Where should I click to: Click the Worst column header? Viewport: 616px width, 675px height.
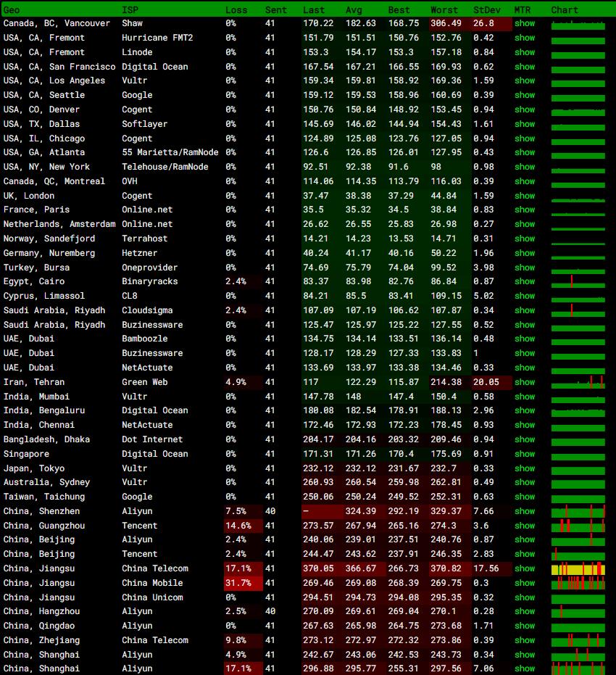(444, 10)
